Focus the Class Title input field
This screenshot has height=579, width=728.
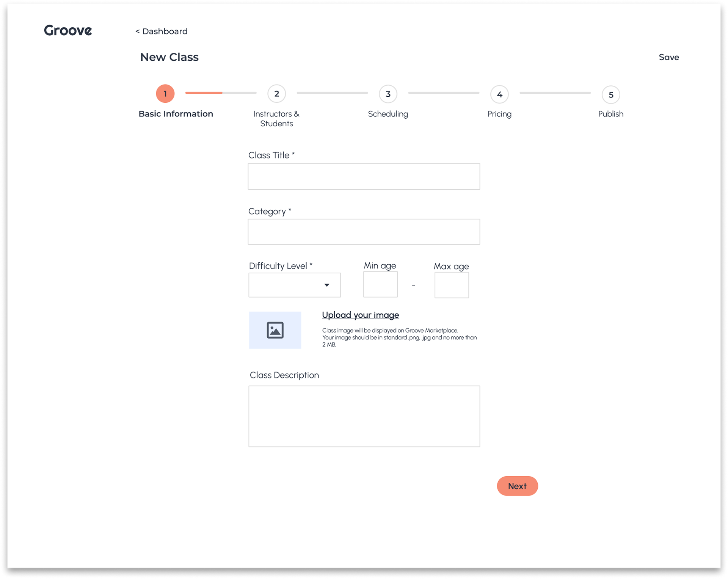pyautogui.click(x=364, y=177)
